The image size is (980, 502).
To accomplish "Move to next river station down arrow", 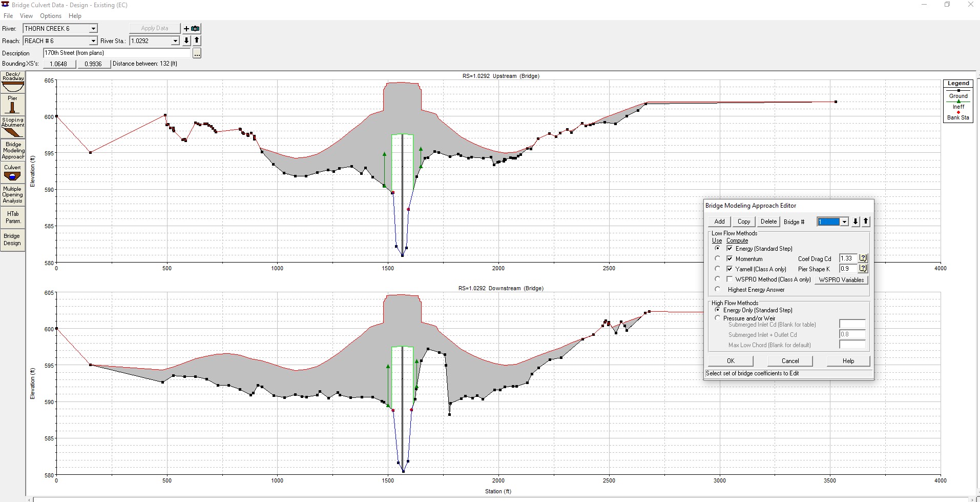I will tap(186, 41).
